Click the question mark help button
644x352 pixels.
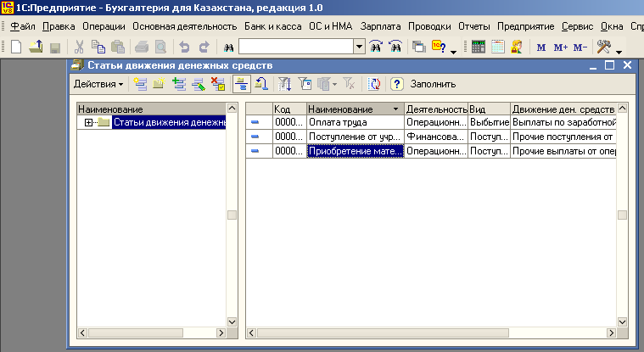tap(396, 84)
